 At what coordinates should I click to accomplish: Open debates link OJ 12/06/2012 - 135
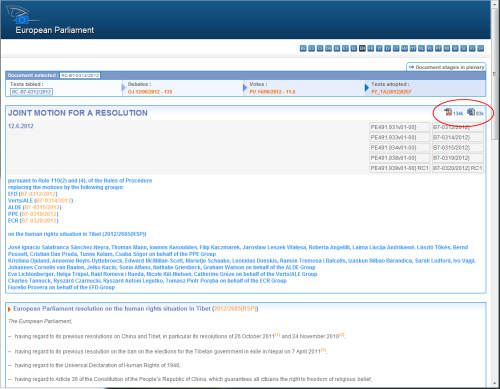click(x=150, y=92)
